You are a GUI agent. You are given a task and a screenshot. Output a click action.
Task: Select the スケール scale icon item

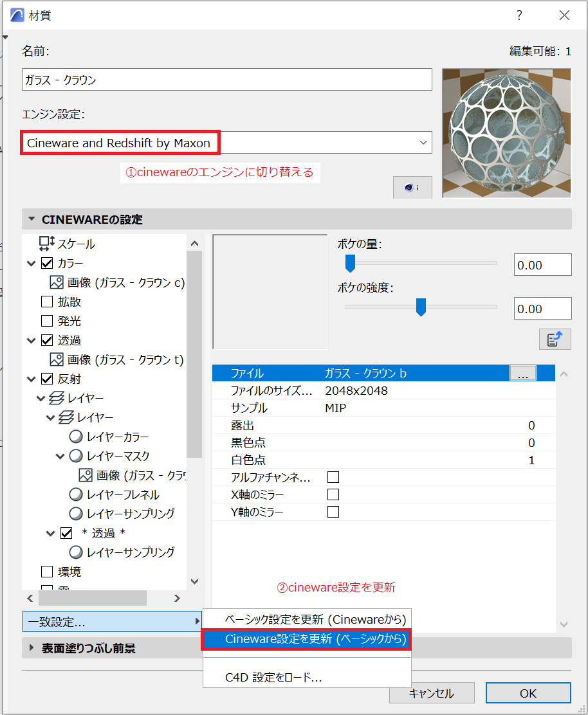[x=46, y=244]
